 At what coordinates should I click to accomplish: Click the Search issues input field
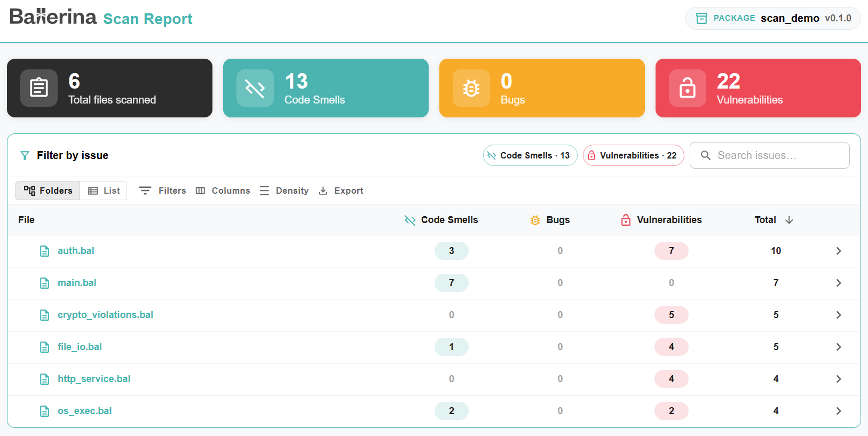(x=770, y=155)
